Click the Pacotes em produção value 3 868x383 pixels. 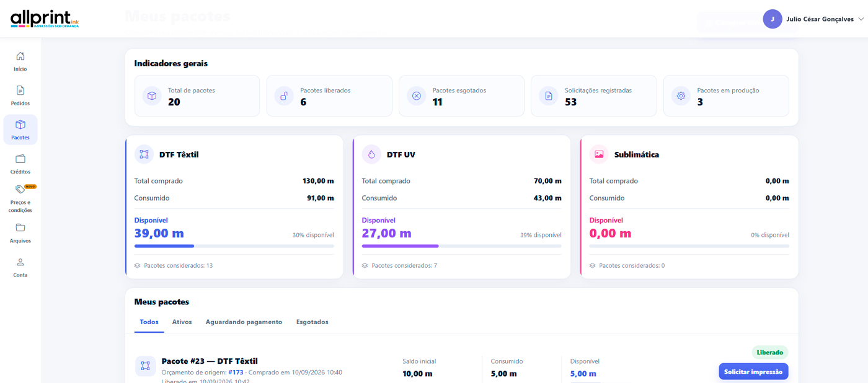700,102
